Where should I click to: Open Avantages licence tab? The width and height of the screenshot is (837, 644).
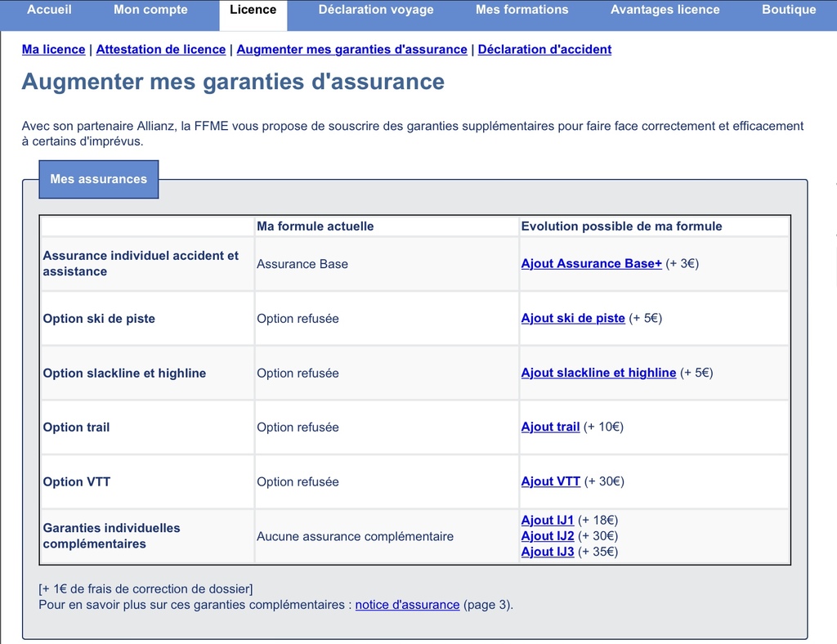pos(665,10)
